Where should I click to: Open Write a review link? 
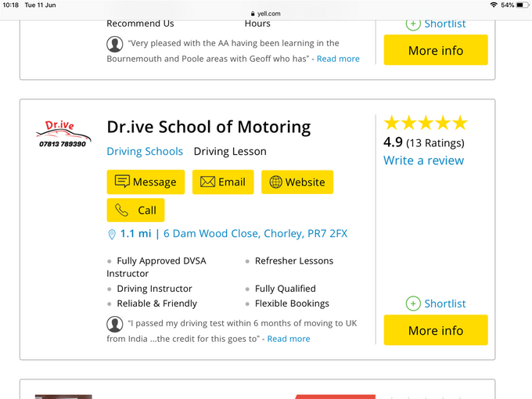[x=423, y=160]
